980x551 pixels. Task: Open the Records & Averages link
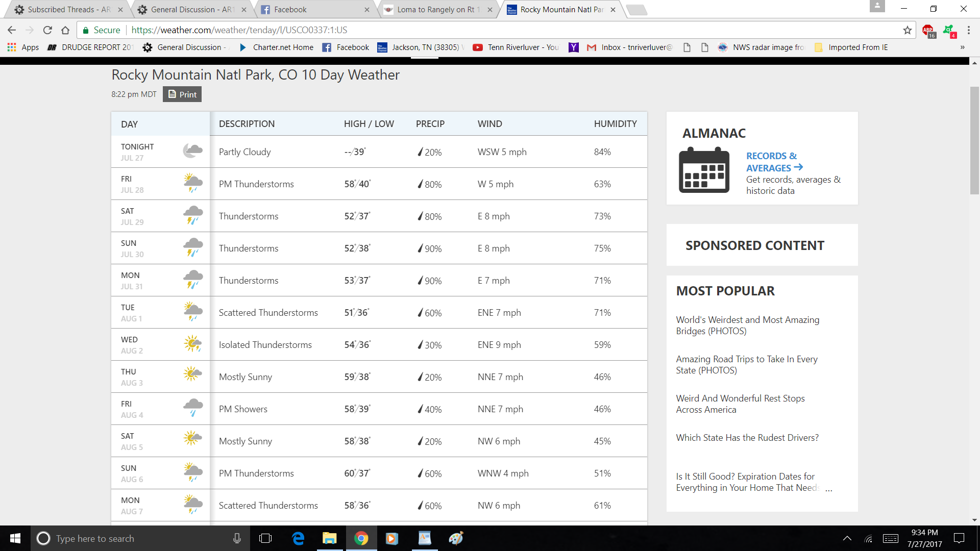coord(773,162)
